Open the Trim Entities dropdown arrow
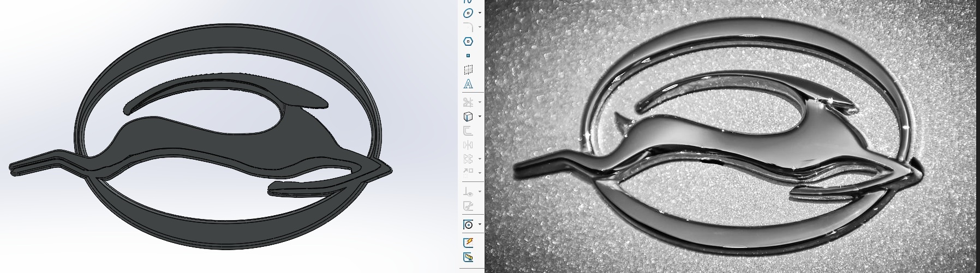This screenshot has width=980, height=273. click(x=480, y=102)
